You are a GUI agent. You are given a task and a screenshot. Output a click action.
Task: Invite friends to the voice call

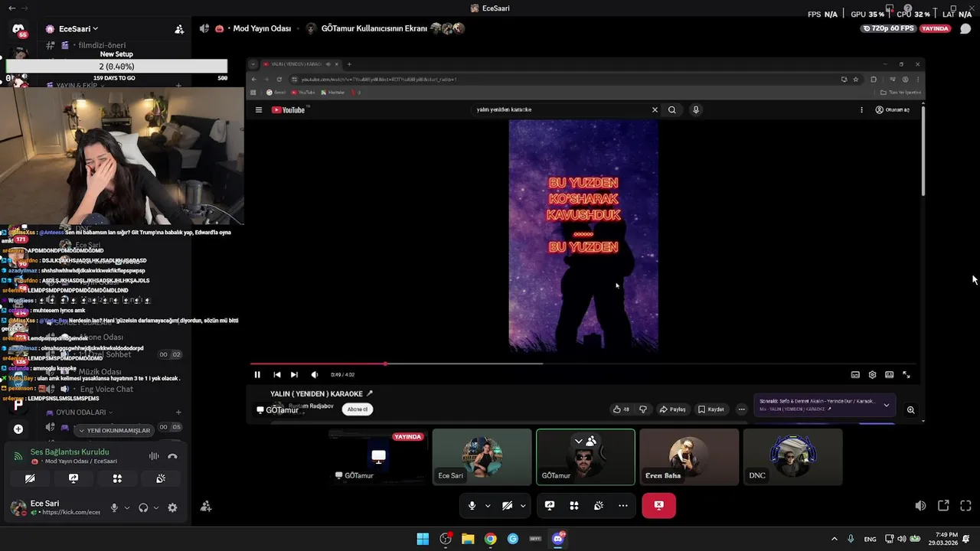pos(206,506)
